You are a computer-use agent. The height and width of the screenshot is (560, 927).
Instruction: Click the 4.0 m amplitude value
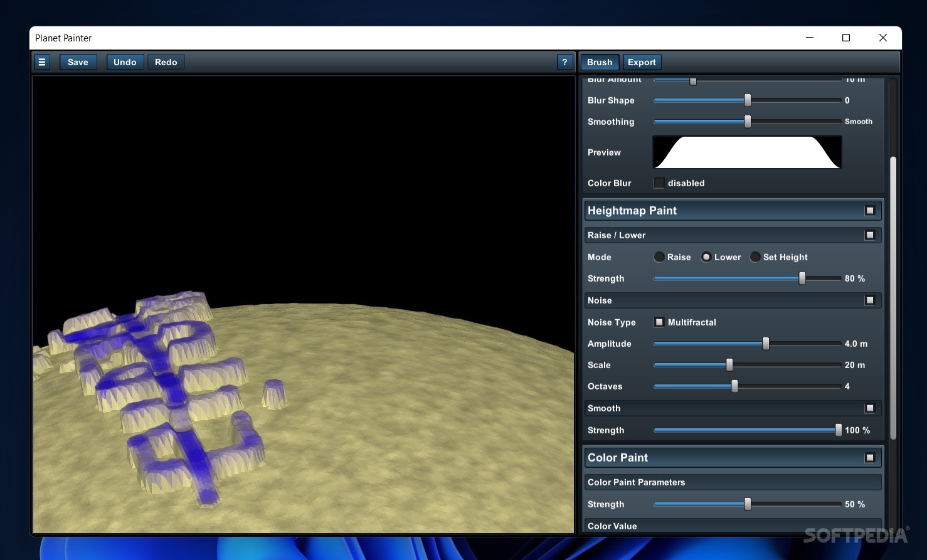pyautogui.click(x=856, y=344)
